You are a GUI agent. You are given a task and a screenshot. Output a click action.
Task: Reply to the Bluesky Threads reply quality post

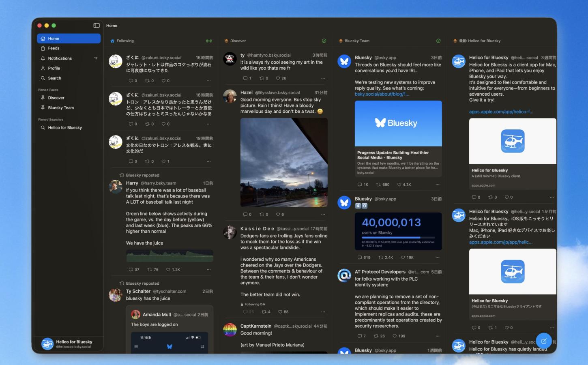coord(363,185)
